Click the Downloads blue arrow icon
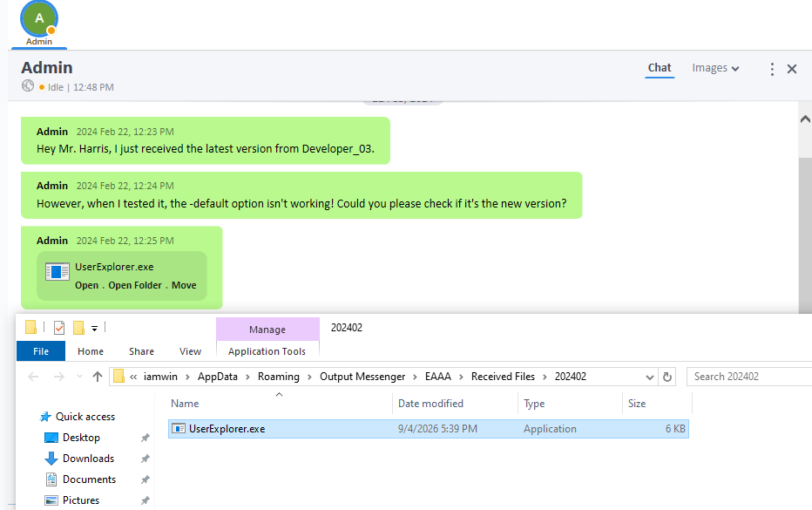The height and width of the screenshot is (510, 812). (51, 459)
